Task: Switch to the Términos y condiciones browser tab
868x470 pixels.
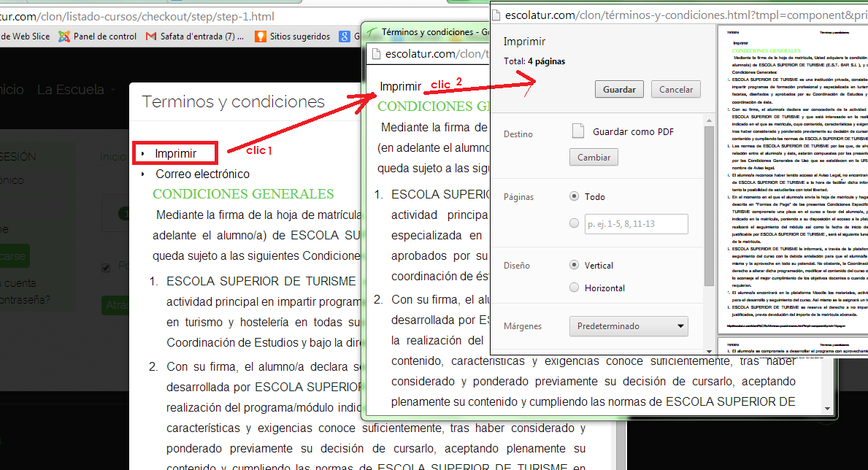Action: coord(429,32)
